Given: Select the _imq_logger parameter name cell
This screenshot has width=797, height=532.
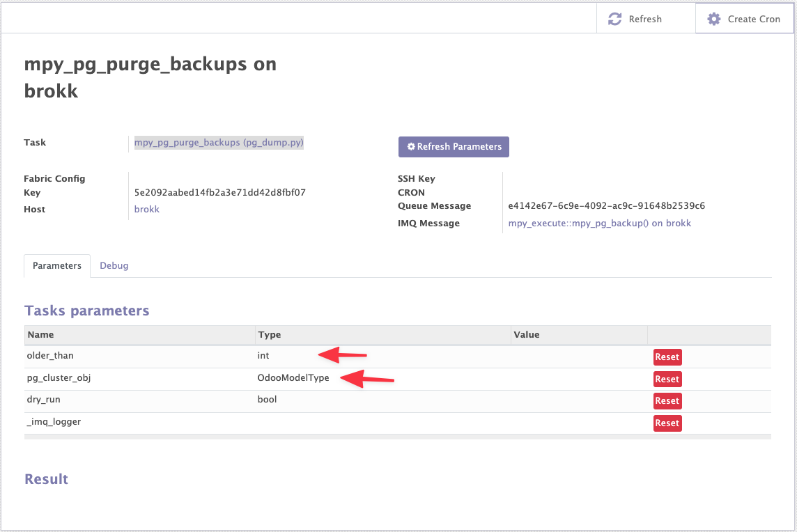Looking at the screenshot, I should (x=54, y=422).
